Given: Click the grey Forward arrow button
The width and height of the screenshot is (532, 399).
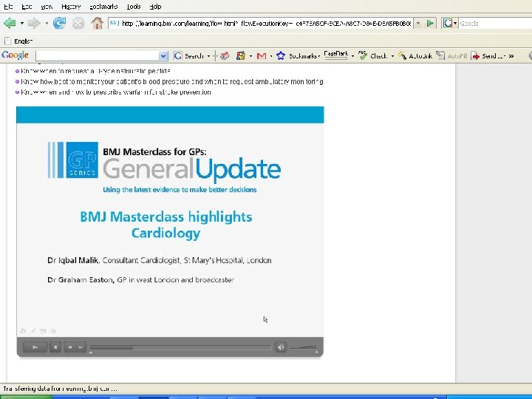Looking at the screenshot, I should (x=34, y=24).
